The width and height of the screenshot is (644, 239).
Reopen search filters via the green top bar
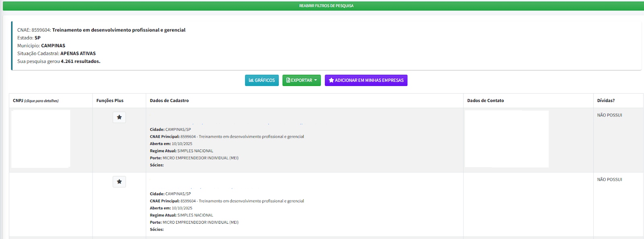tap(326, 6)
